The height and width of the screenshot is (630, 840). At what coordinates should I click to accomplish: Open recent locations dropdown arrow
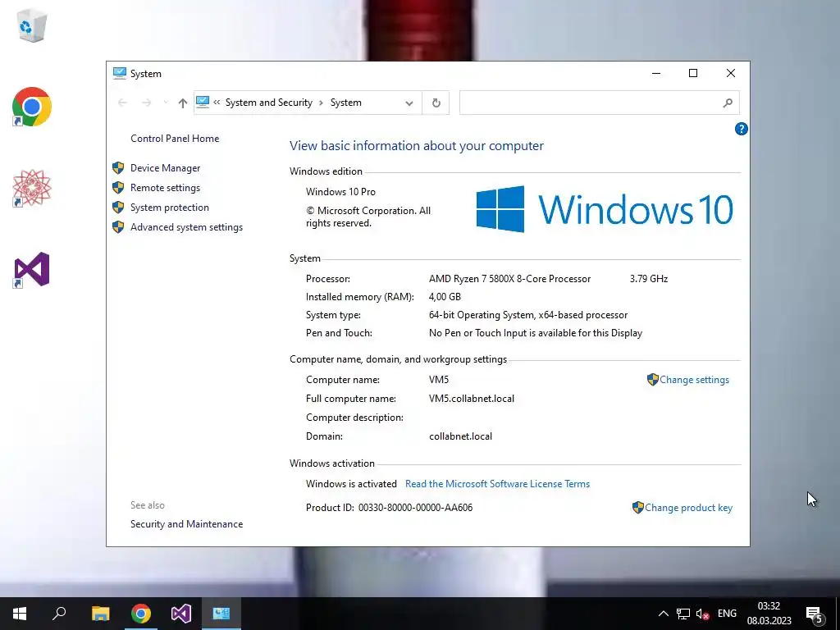click(166, 103)
